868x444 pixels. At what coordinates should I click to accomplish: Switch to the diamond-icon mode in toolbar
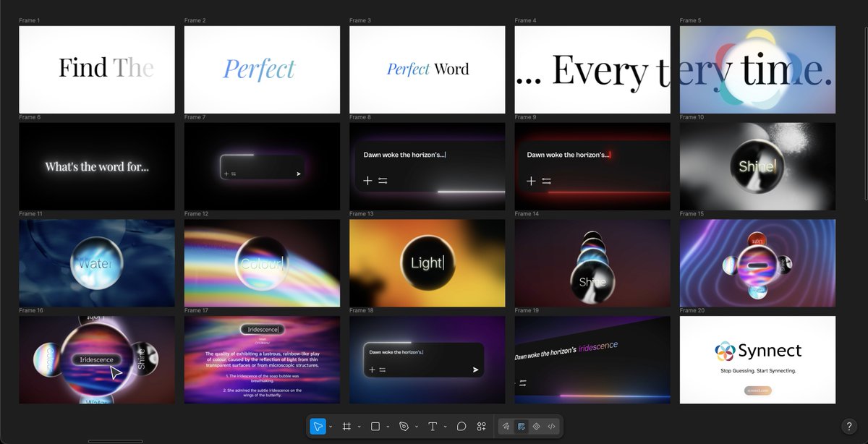(537, 427)
